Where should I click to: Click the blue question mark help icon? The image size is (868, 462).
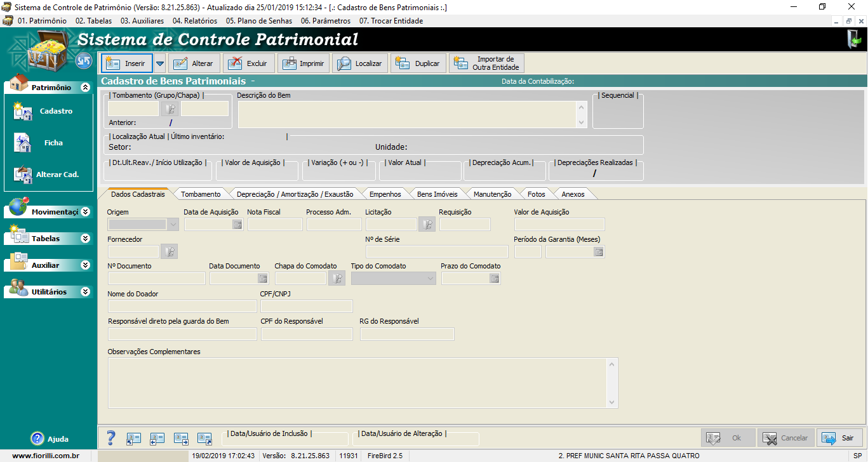pos(111,438)
